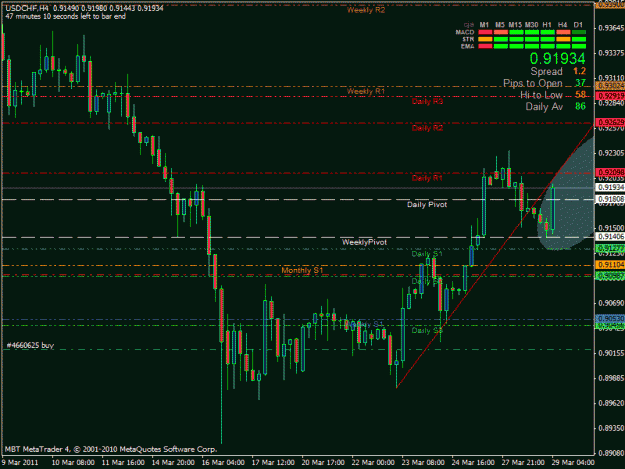Click the white 0.91934 current price tag
This screenshot has width=625, height=469.
coord(610,187)
